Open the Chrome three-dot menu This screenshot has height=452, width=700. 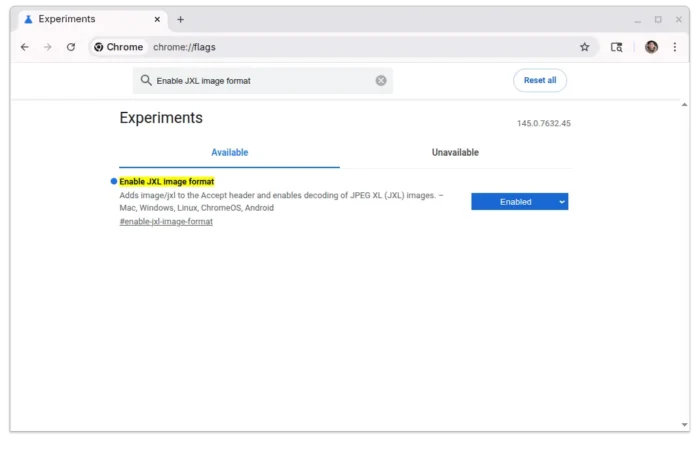point(675,47)
